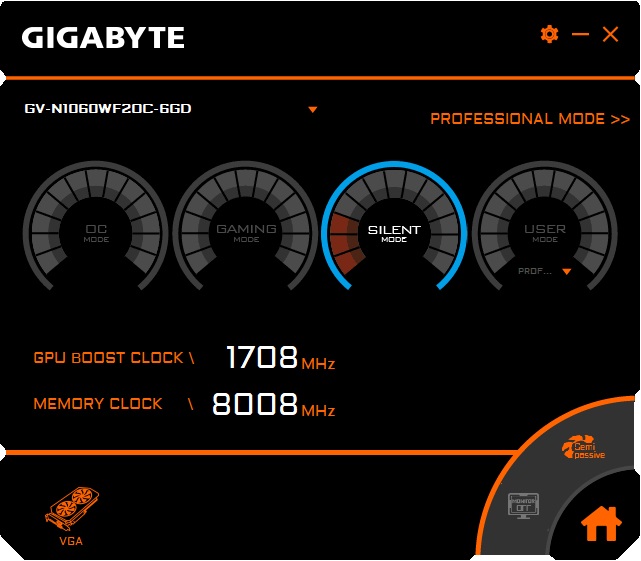Open settings with the gear icon
This screenshot has width=641, height=561.
click(549, 34)
